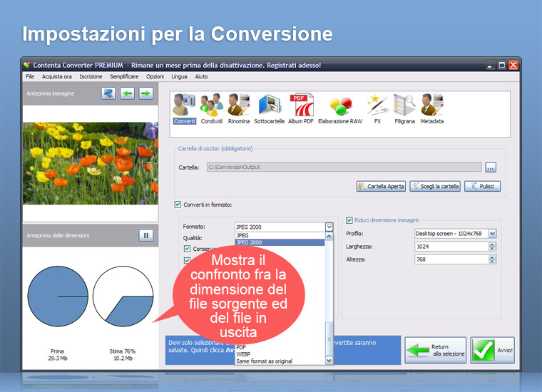
Task: Click format list scroll down arrow
Action: (329, 361)
